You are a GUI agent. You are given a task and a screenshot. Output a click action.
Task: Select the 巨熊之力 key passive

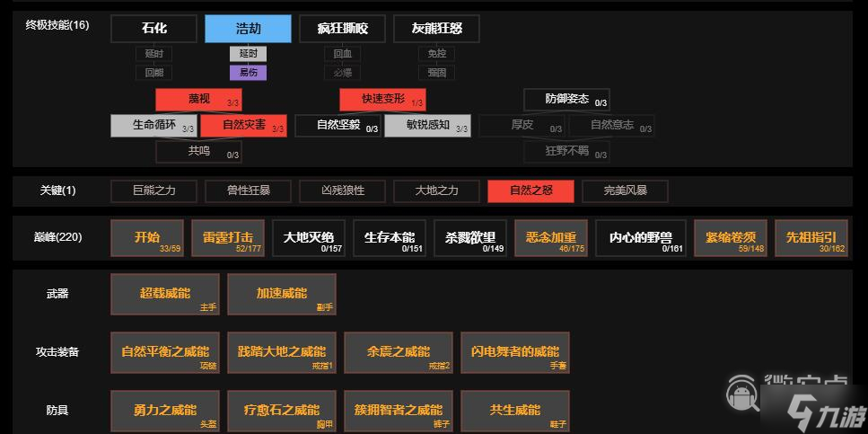(153, 191)
